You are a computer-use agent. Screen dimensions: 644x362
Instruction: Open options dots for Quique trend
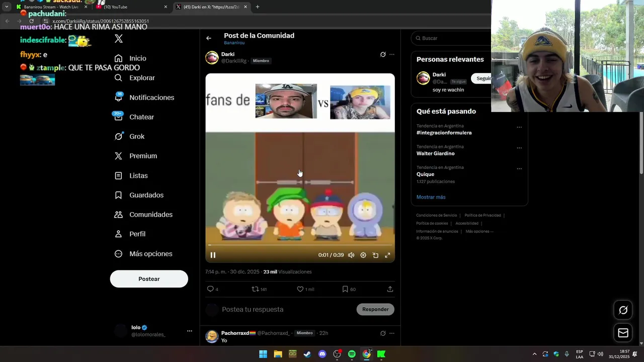[x=519, y=168]
